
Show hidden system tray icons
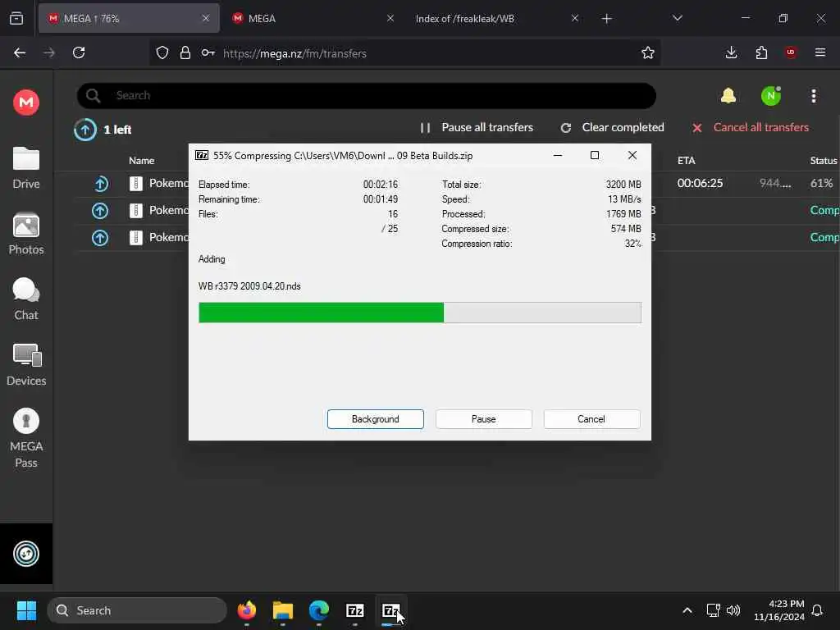(x=687, y=610)
